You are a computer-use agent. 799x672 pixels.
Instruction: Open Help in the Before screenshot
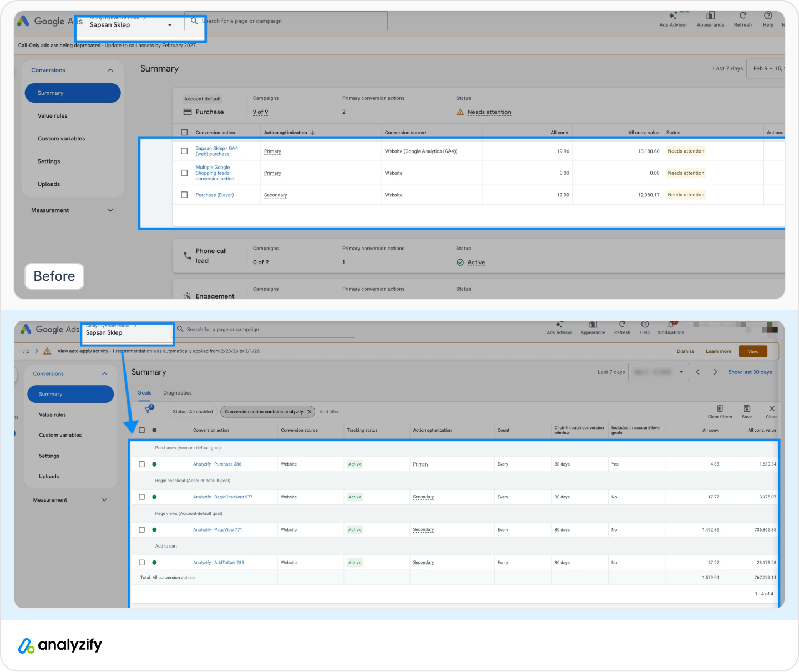768,19
